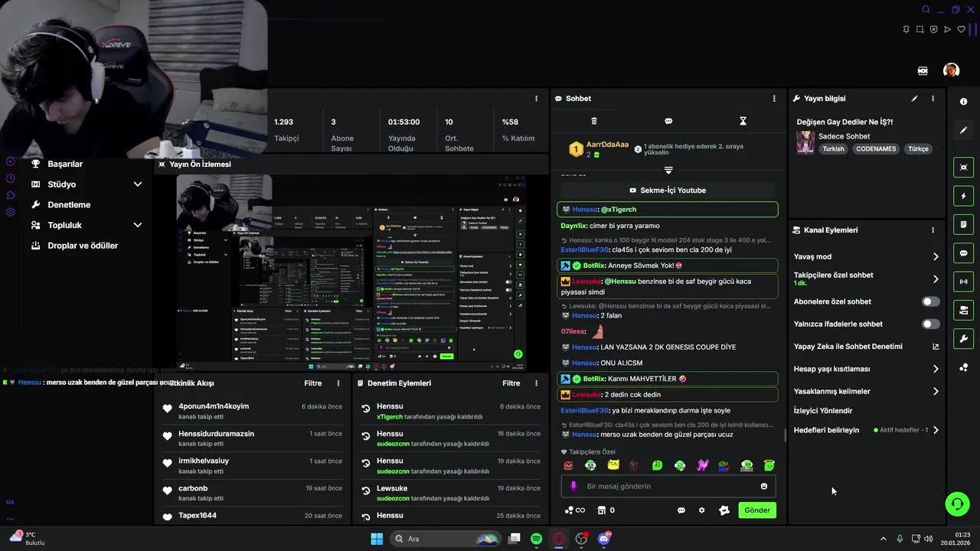Toggle Yalnızca ifadelerle sohbet switch
The image size is (980, 551).
(x=931, y=324)
